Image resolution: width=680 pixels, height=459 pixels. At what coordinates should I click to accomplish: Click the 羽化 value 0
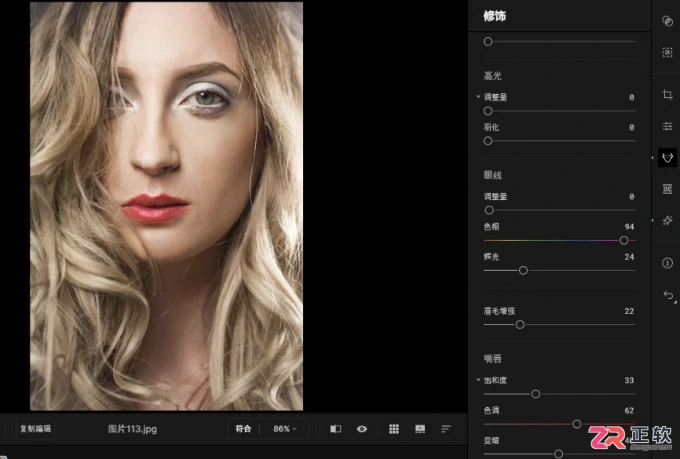(x=631, y=128)
